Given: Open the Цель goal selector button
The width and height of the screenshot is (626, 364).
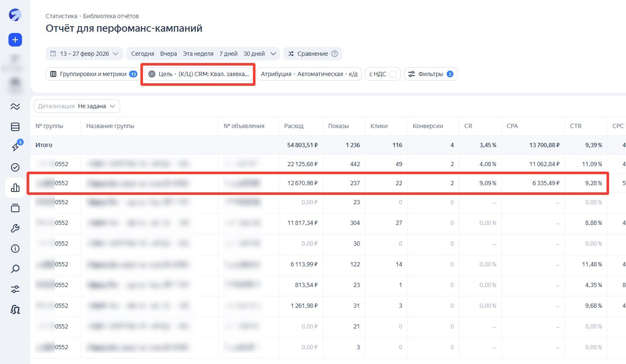Looking at the screenshot, I should 199,74.
